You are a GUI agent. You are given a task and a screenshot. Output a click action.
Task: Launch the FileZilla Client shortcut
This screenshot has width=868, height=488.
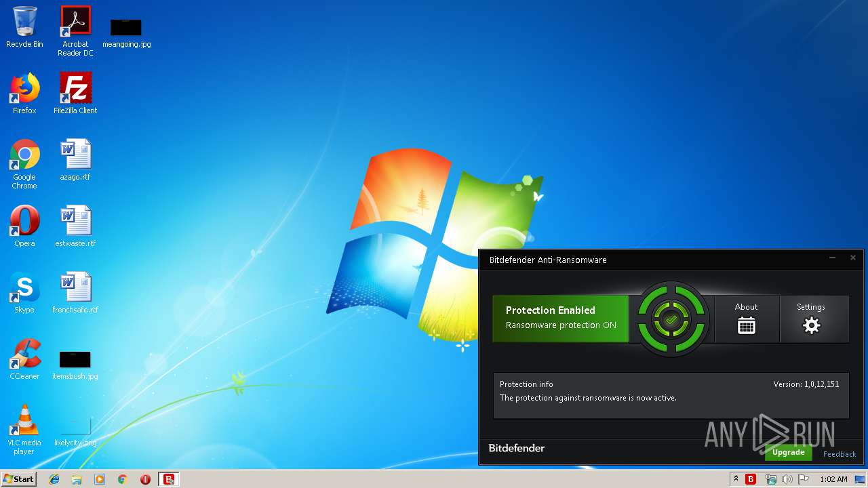coord(75,94)
